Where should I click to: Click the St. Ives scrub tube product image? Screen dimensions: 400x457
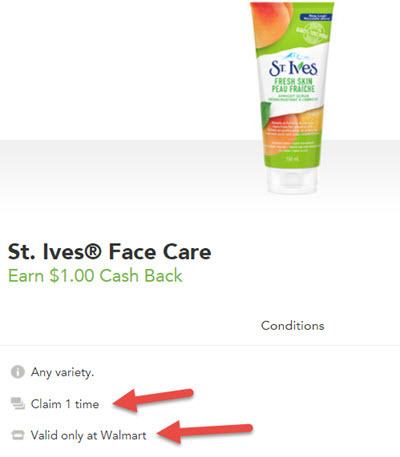(x=291, y=98)
